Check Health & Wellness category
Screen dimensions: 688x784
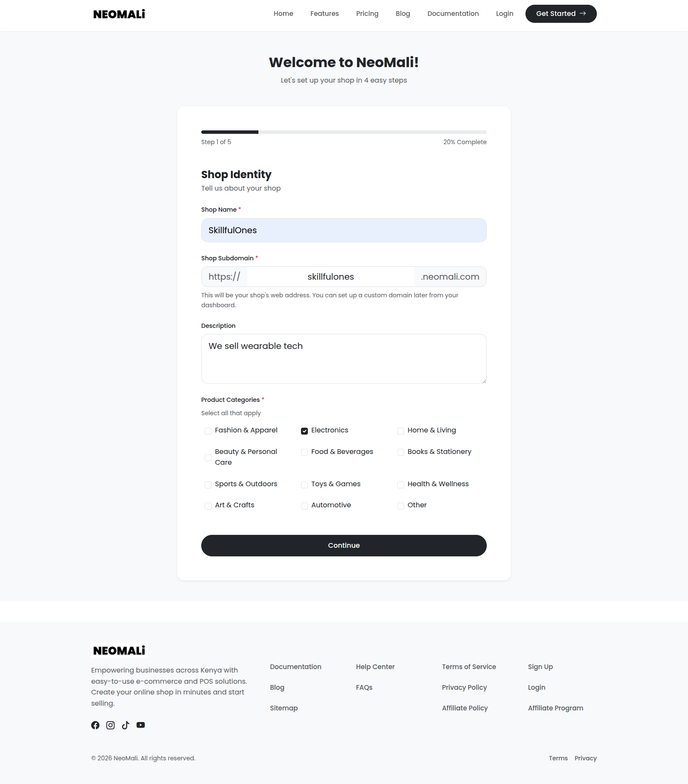pos(401,485)
